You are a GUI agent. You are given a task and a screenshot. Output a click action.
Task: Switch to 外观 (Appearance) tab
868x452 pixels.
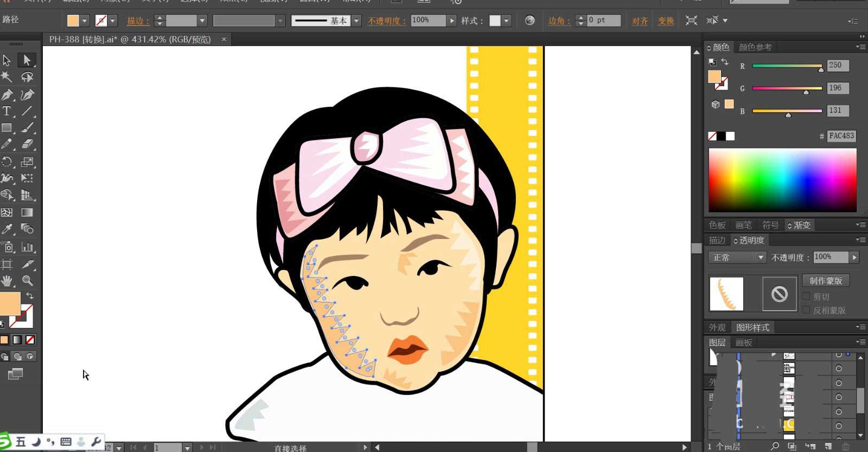point(717,327)
